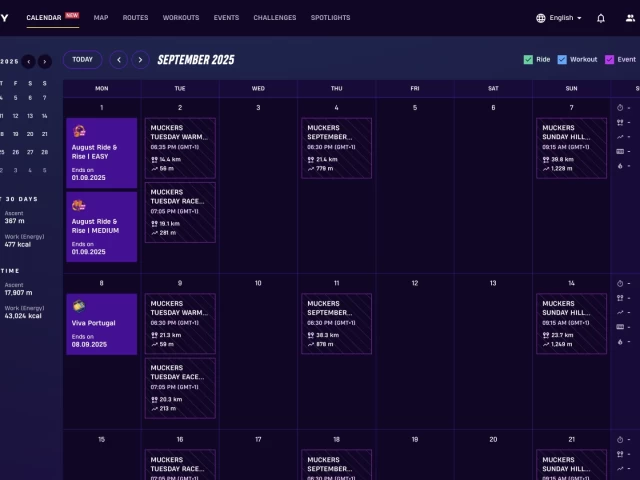The image size is (640, 480).
Task: Open the friends/people icon in header
Action: tap(631, 18)
